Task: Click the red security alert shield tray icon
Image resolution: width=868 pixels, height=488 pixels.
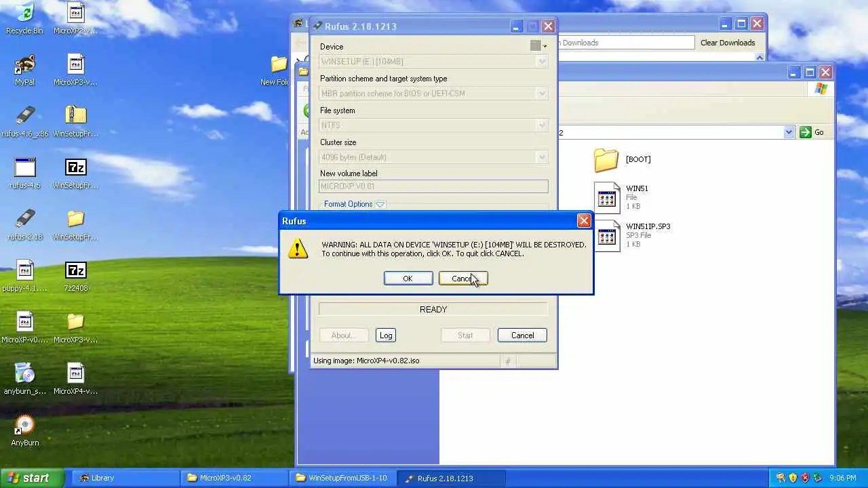Action: point(805,478)
